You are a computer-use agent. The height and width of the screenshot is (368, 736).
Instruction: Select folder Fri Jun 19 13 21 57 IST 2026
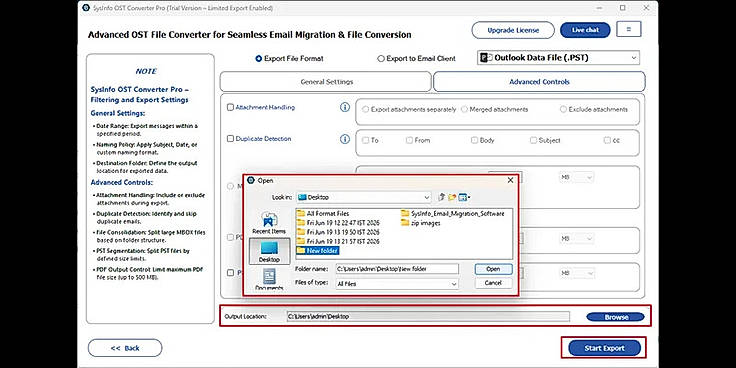pos(338,241)
